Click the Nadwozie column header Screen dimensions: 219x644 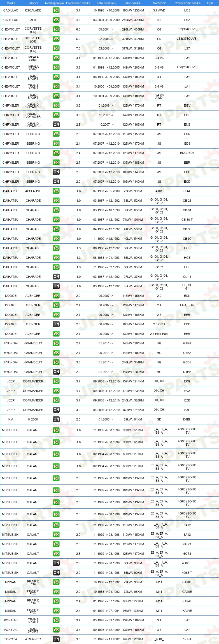tap(159, 3)
